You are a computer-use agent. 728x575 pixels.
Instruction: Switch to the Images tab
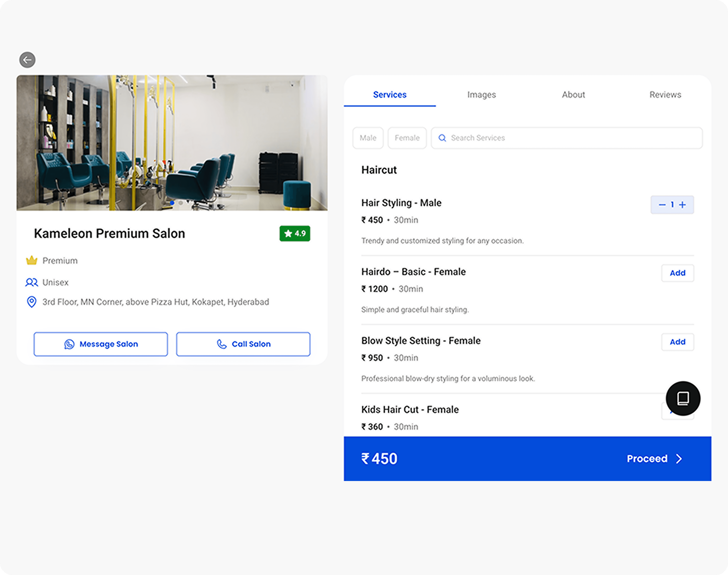tap(481, 95)
